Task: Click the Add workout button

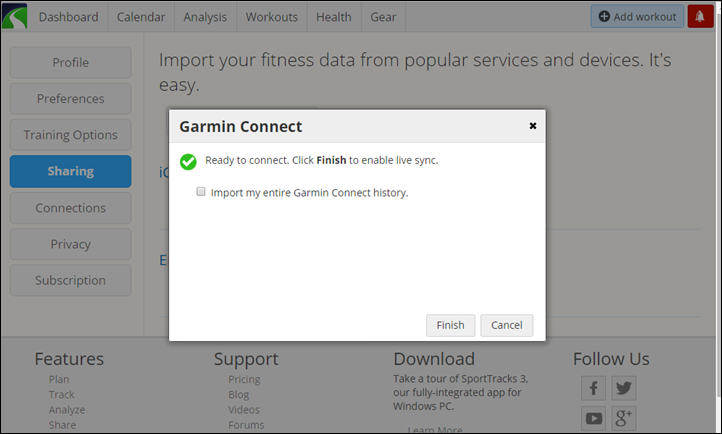Action: [637, 17]
